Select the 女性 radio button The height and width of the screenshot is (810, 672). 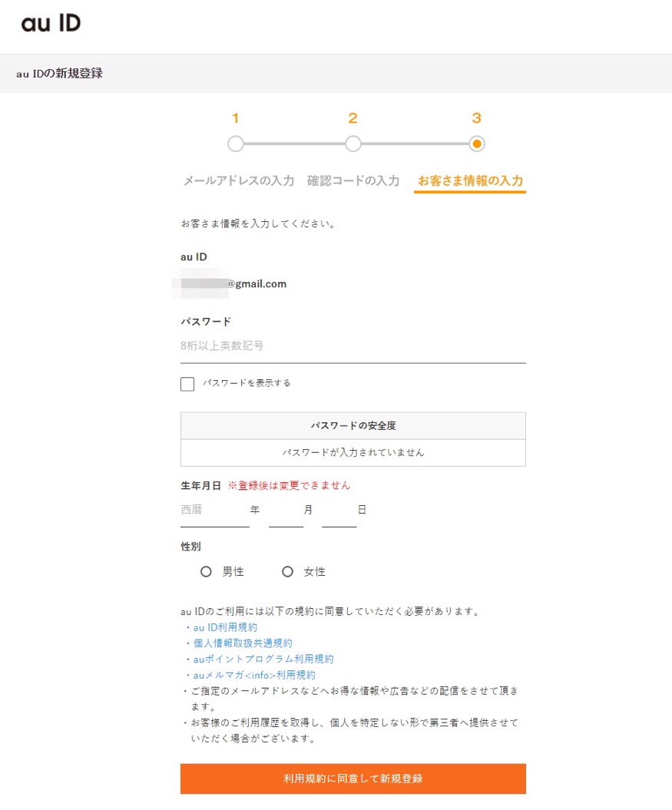(288, 571)
